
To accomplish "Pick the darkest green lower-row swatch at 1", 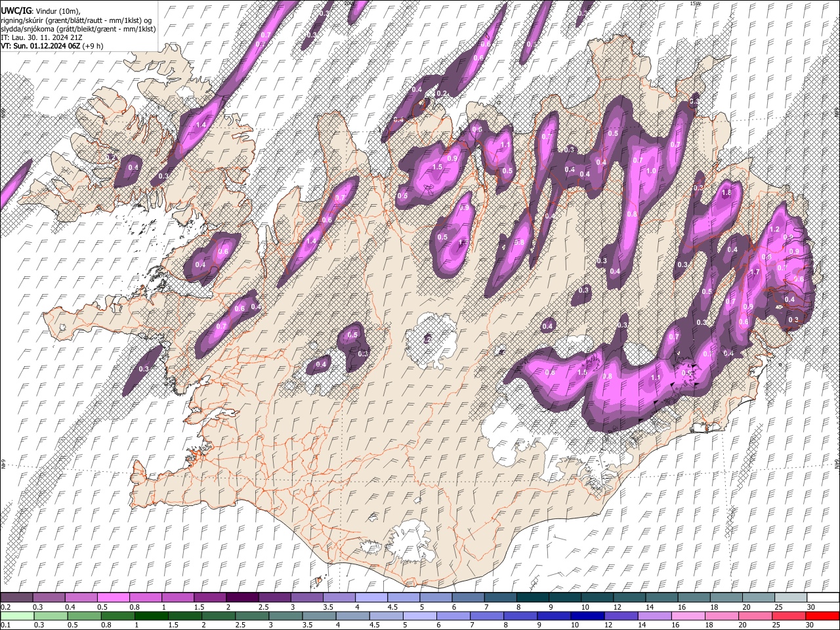I will click(x=151, y=616).
